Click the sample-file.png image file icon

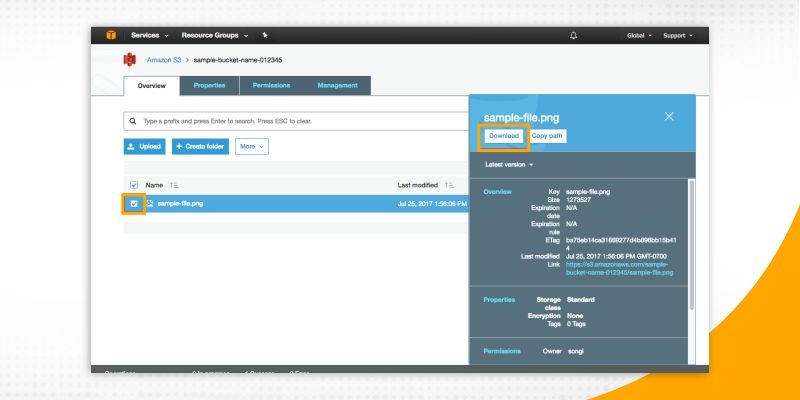[150, 203]
